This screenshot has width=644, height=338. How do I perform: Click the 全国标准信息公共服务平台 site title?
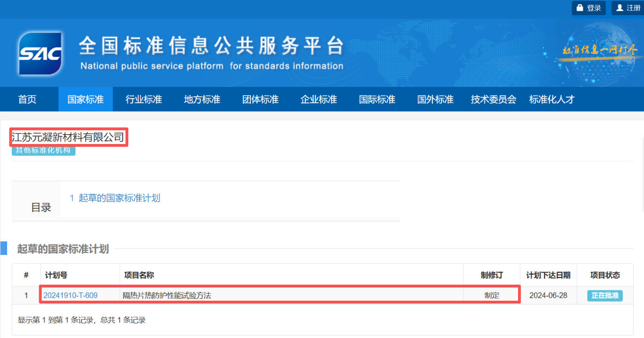[x=211, y=45]
